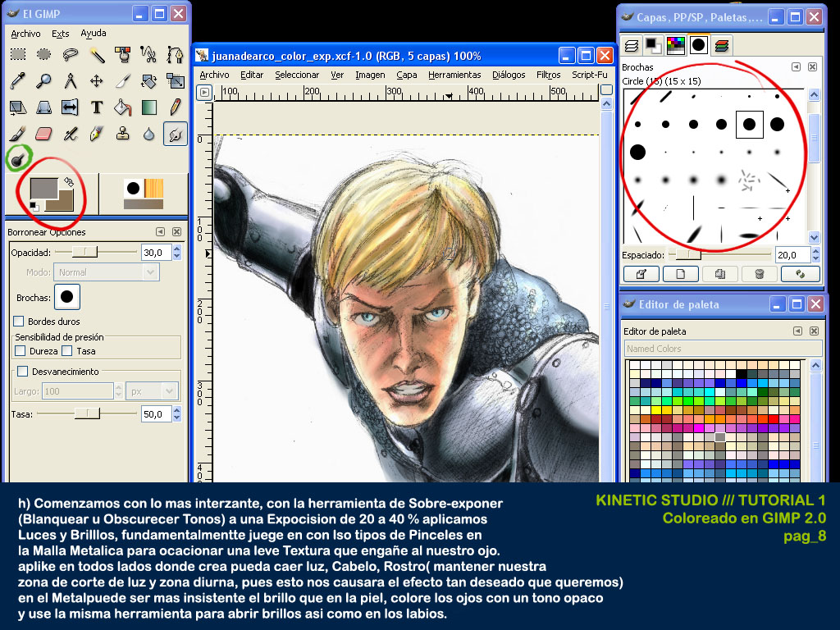Open the Editar menu
The width and height of the screenshot is (840, 630).
[252, 75]
